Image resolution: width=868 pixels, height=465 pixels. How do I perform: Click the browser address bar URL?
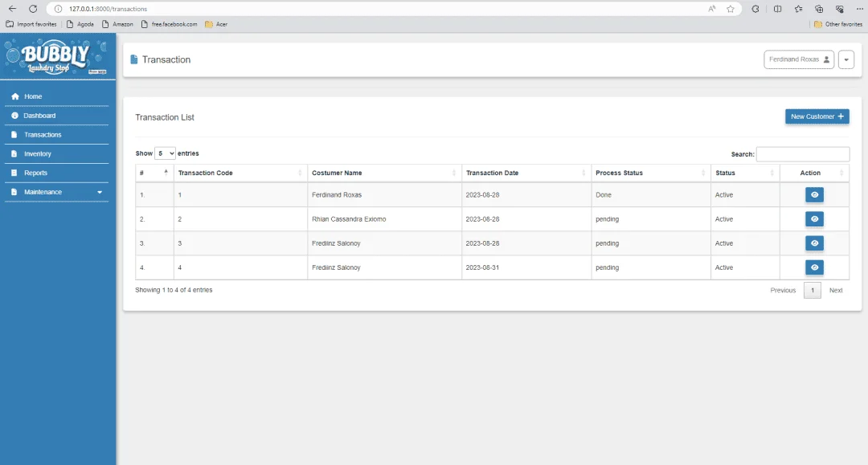[x=108, y=9]
